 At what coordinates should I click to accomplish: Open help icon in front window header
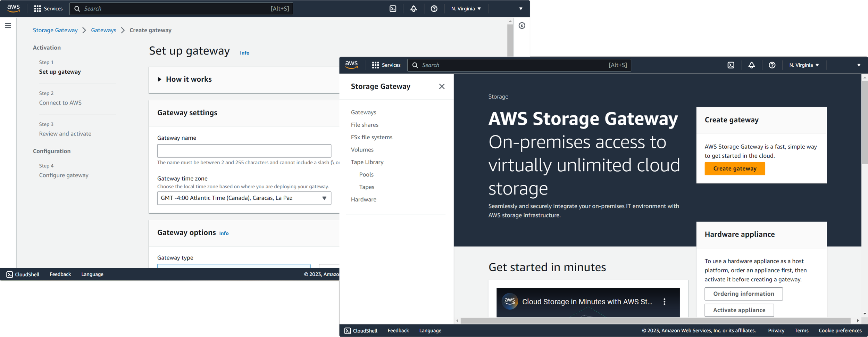pos(772,65)
